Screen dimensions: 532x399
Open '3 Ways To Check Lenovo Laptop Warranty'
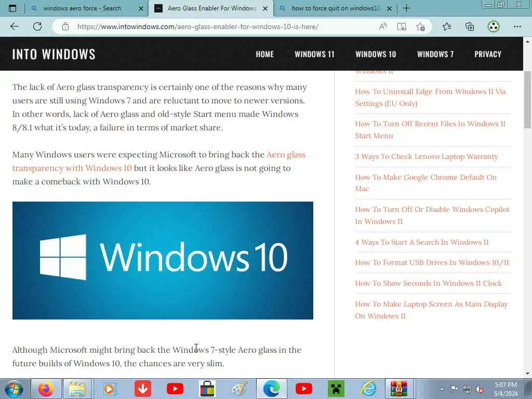[427, 156]
